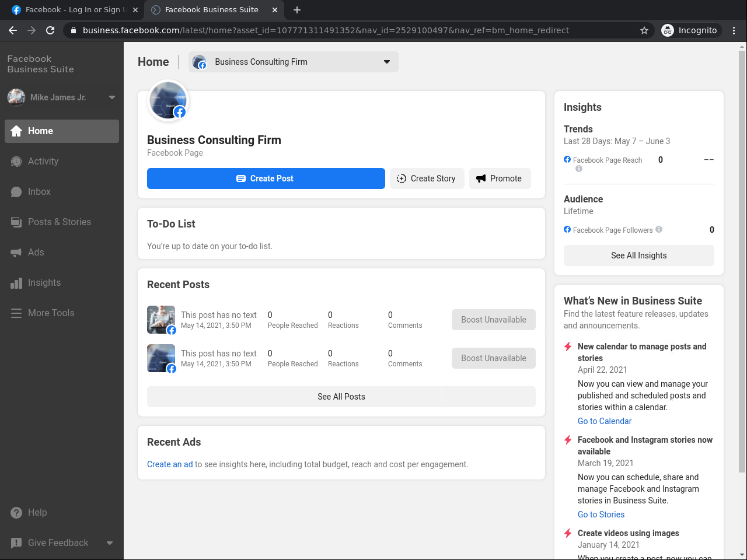Follow the Go to Calendar link

click(x=604, y=421)
